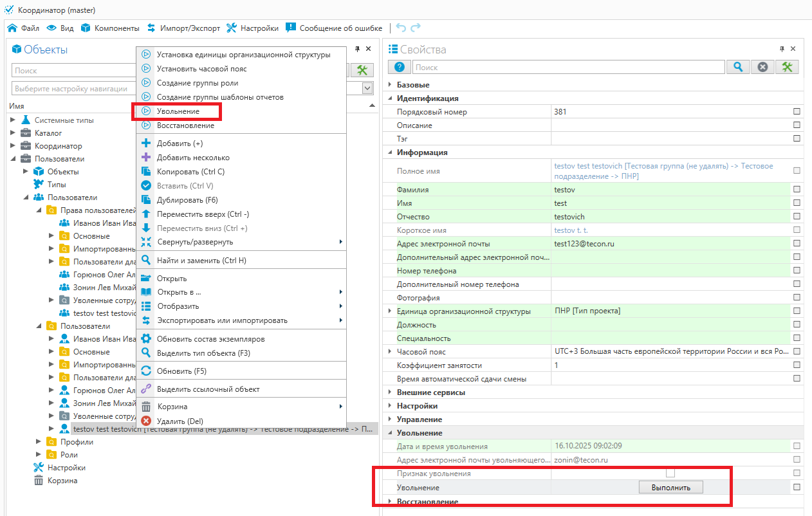Image resolution: width=812 pixels, height=516 pixels.
Task: Click the properties search input field
Action: 568,67
